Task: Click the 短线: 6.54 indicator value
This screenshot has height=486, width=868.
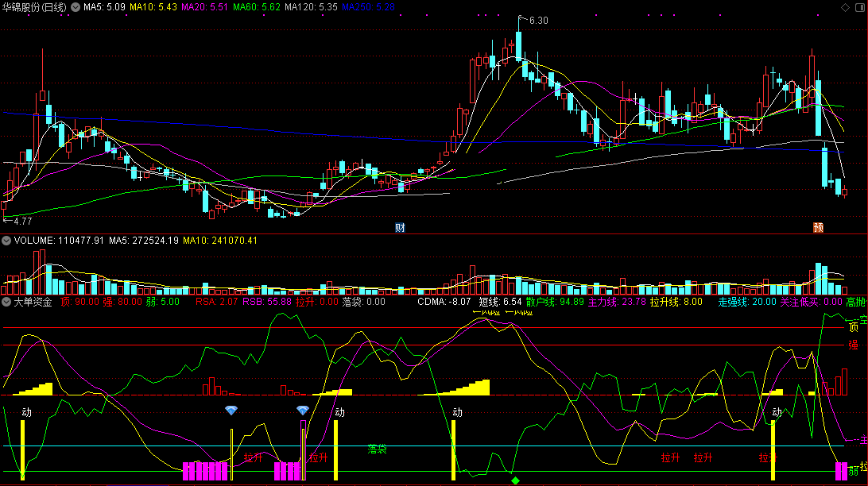Action: (500, 302)
